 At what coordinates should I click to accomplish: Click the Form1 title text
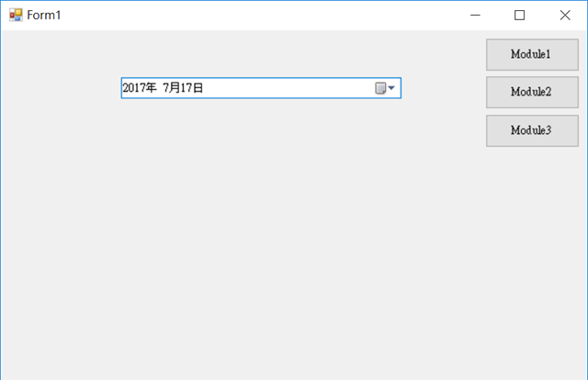pos(44,15)
